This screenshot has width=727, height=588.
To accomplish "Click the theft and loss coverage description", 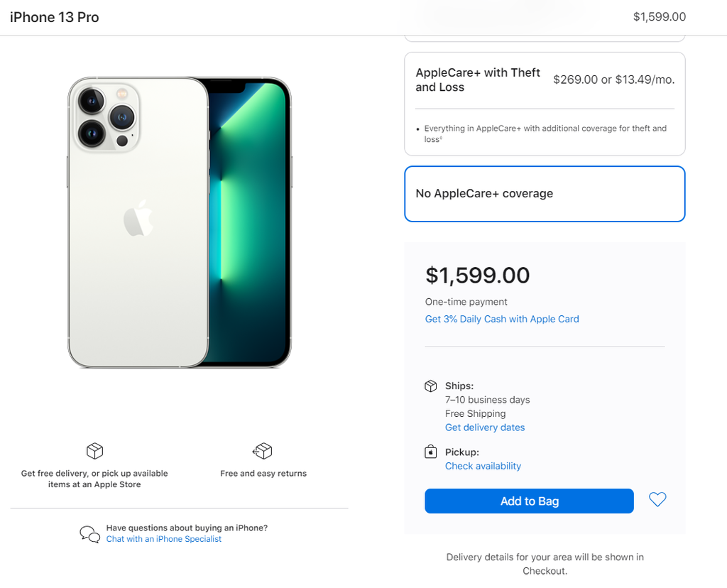I will tap(545, 134).
